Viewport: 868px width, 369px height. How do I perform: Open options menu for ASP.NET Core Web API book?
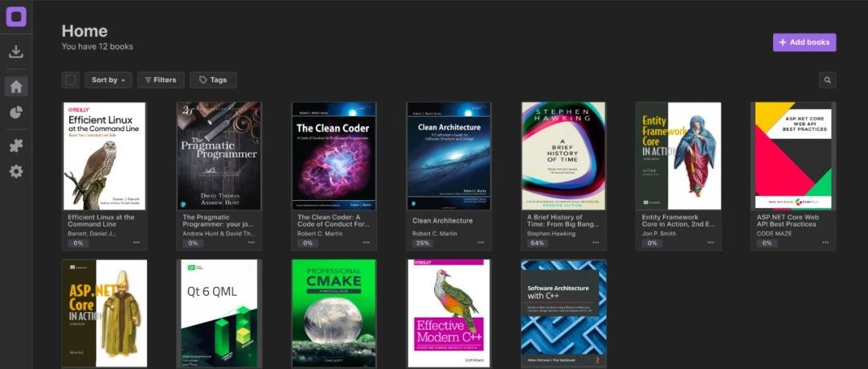point(825,243)
